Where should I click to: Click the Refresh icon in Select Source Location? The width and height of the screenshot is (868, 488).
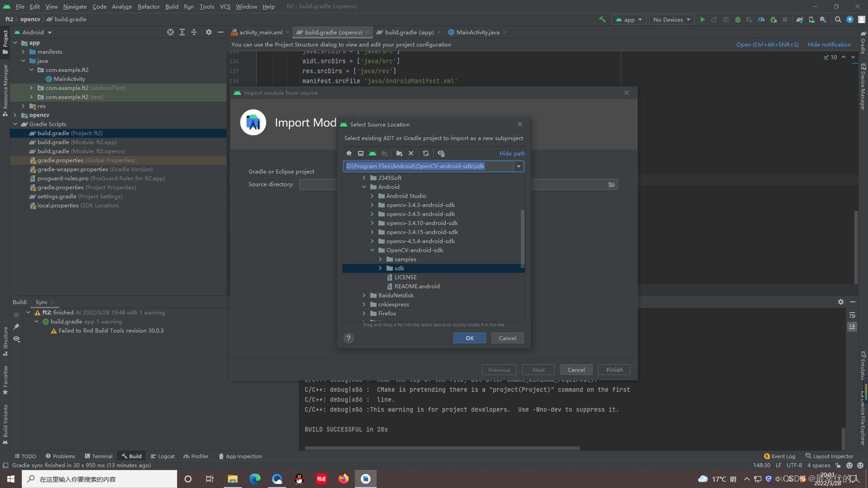pos(426,154)
